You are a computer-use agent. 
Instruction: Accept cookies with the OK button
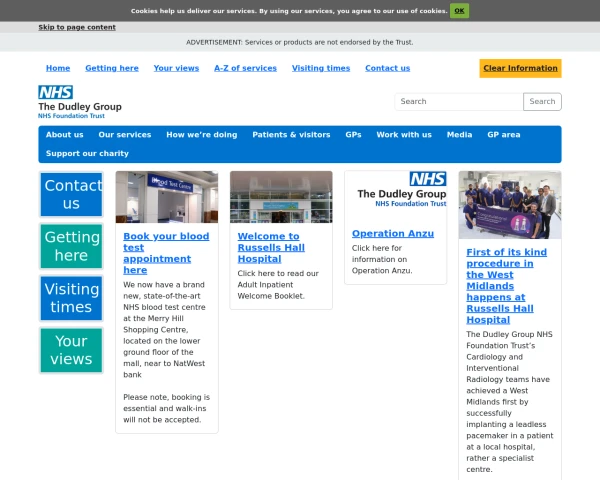coord(459,11)
